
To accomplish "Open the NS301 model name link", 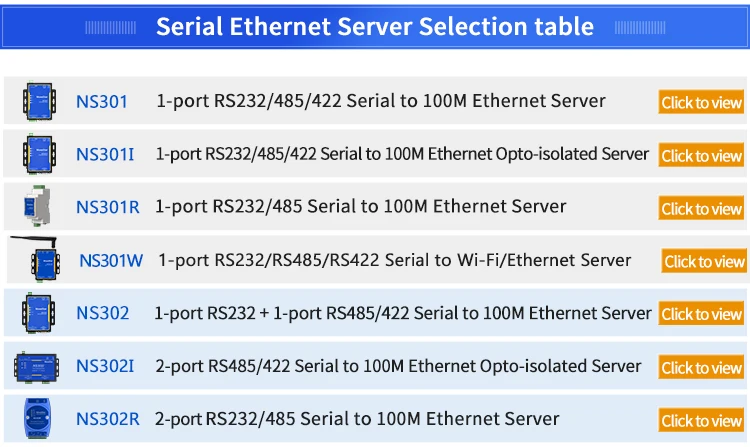I will tap(101, 101).
